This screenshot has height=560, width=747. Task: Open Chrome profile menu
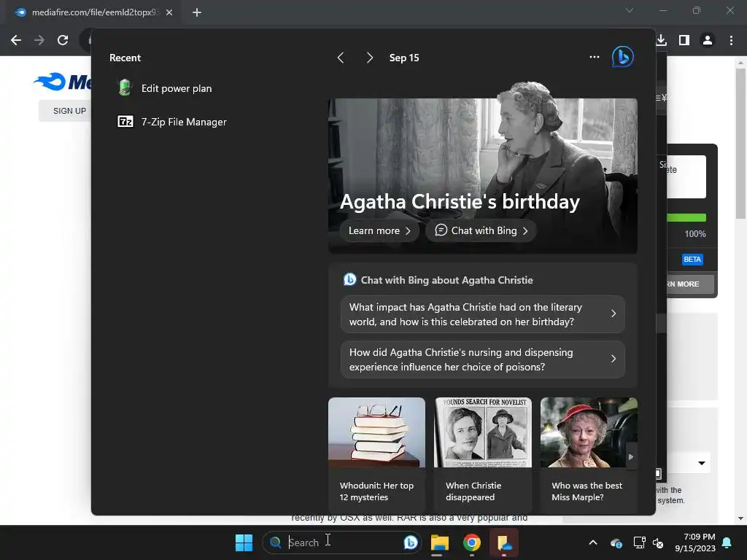[x=708, y=40]
